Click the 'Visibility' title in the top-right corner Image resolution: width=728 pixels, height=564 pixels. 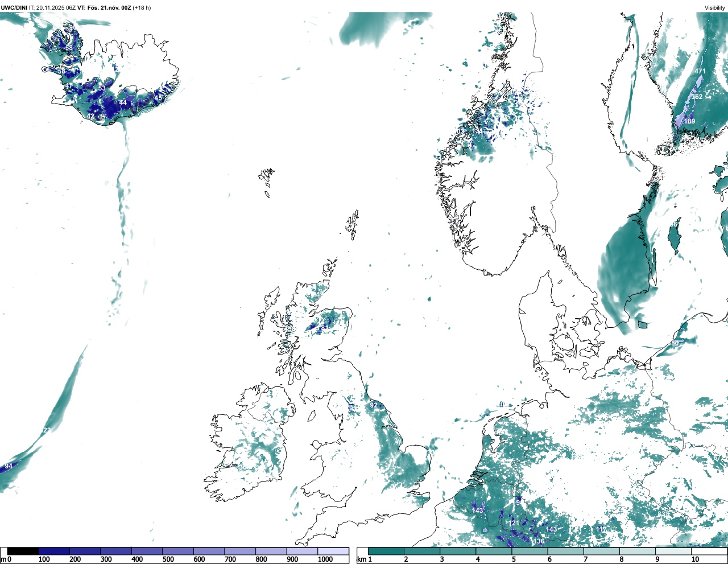pyautogui.click(x=715, y=8)
